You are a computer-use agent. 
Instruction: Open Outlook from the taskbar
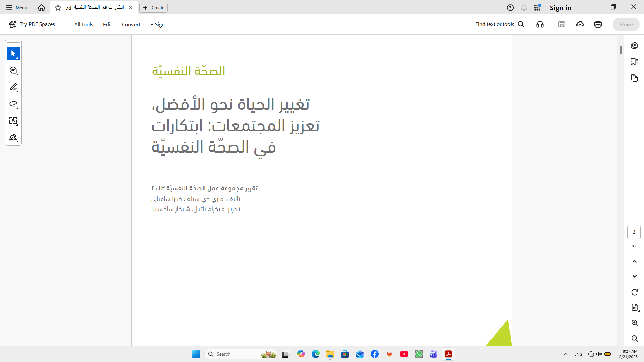[360, 354]
